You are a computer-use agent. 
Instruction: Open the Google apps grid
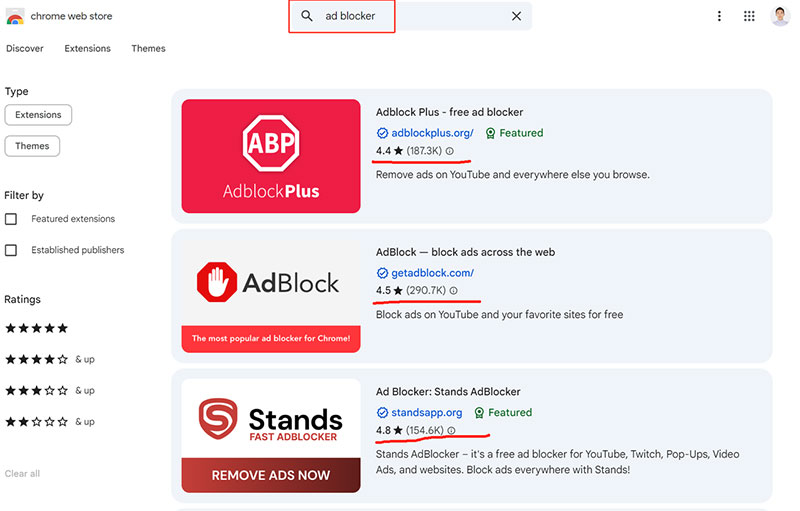(749, 16)
